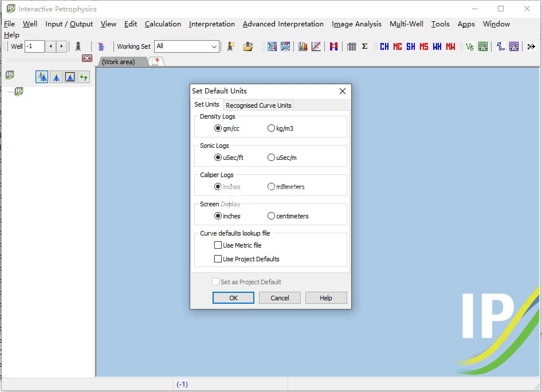Open the Calculation menu
This screenshot has width=542, height=392.
point(163,24)
